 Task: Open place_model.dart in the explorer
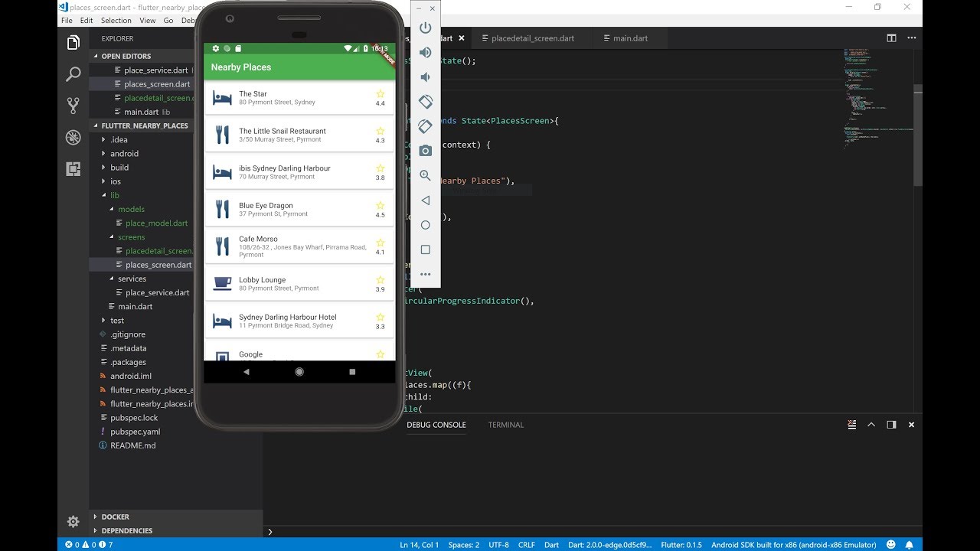point(156,223)
